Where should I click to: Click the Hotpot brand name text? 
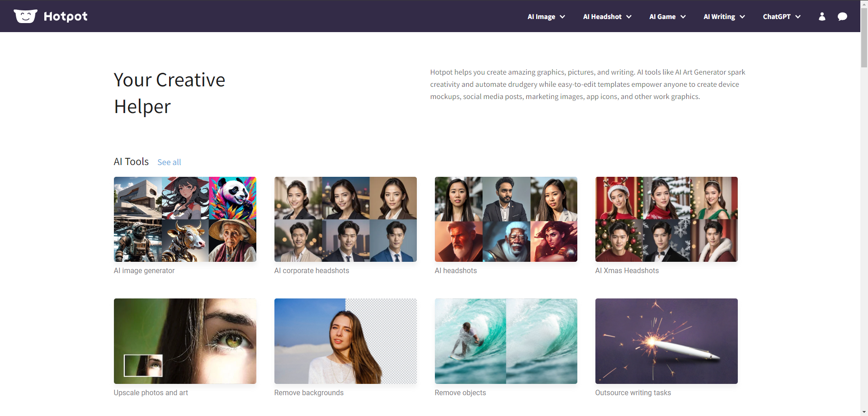66,17
